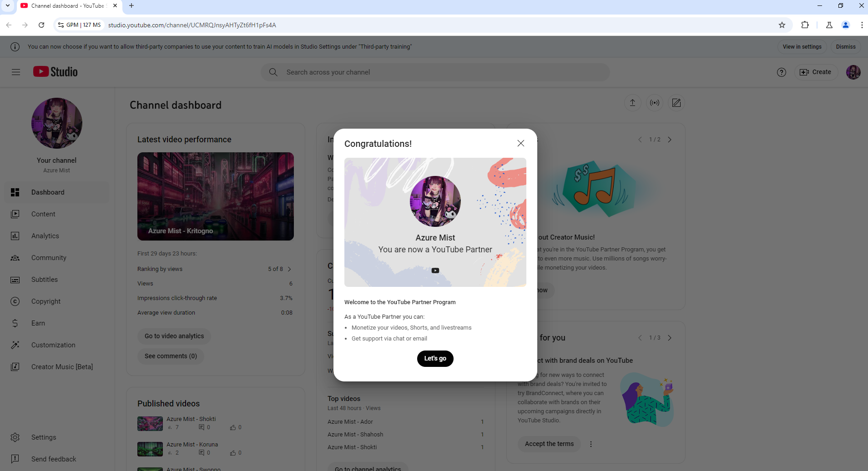Click the Let's go button
Viewport: 868px width, 471px height.
(x=435, y=359)
